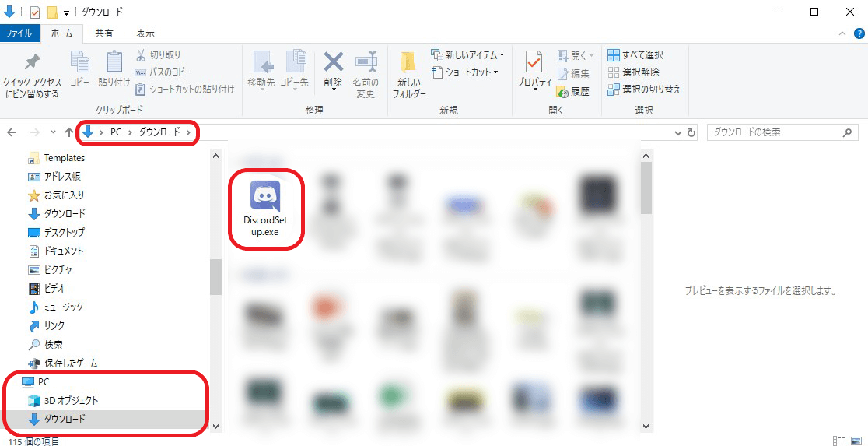Select デスクトップ in navigation pane

tap(57, 232)
